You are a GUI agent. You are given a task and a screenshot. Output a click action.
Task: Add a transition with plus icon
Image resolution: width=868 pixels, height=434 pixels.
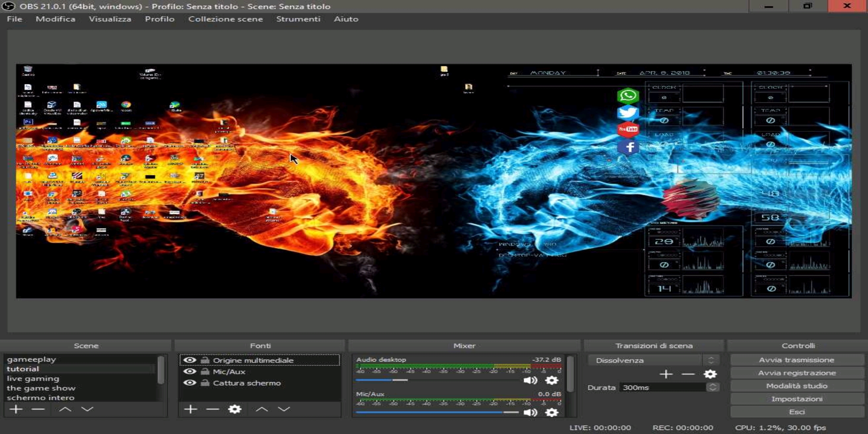pos(666,374)
